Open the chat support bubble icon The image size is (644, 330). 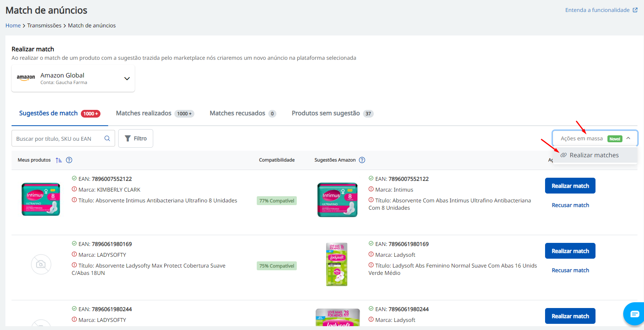click(634, 314)
